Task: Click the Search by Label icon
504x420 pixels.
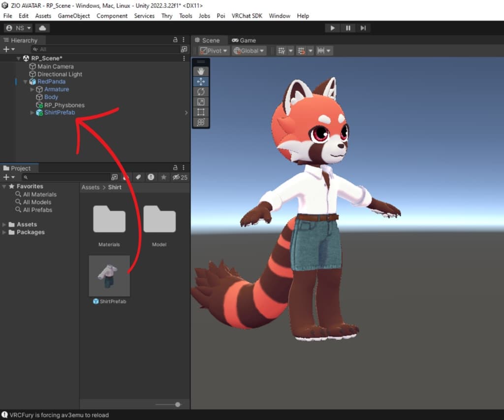Action: (138, 177)
